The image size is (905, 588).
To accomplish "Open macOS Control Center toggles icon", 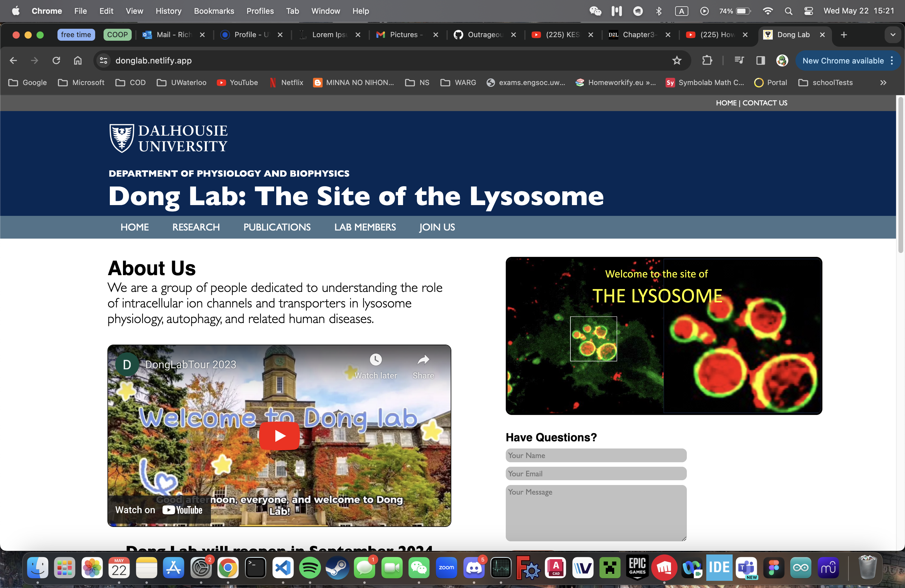I will 808,11.
